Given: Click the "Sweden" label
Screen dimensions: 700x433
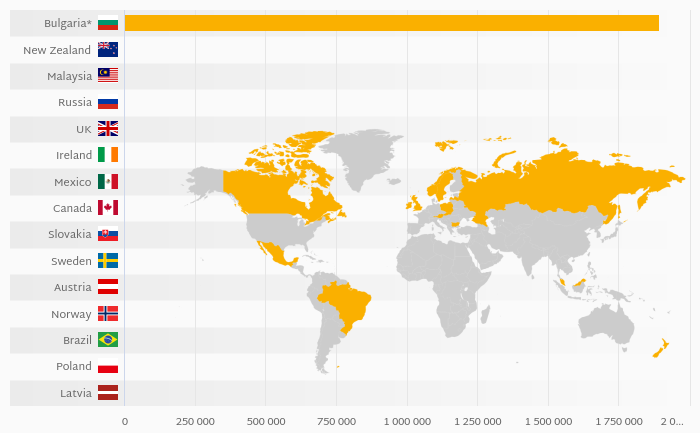Looking at the screenshot, I should 71,261.
